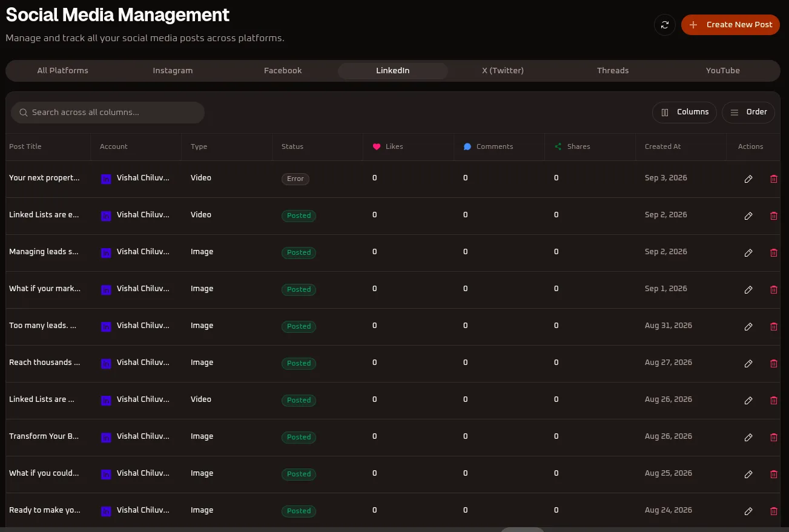Viewport: 789px width, 532px height.
Task: Edit the 'Your next property' post with pencil icon
Action: [x=748, y=179]
